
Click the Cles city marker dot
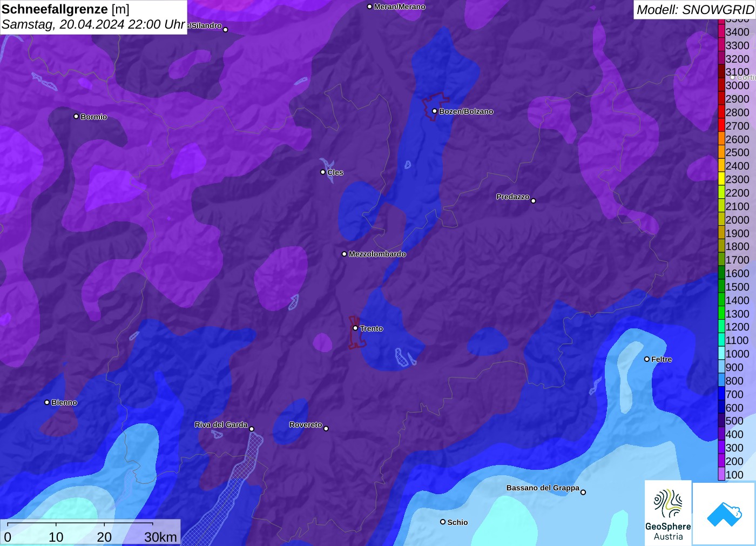[x=323, y=172]
